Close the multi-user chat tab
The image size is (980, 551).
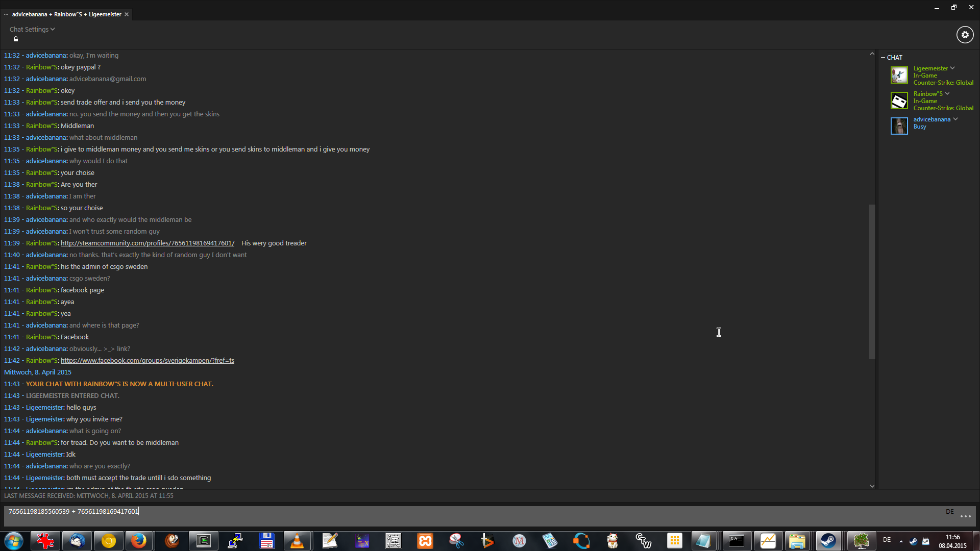pos(127,14)
